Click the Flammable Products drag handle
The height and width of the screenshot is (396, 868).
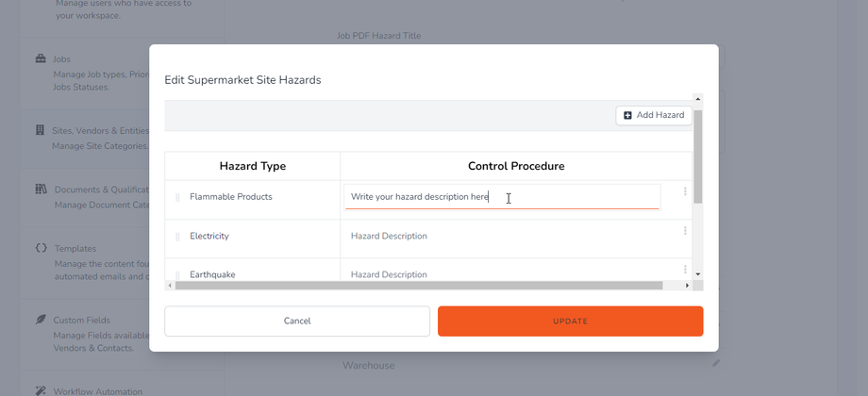(x=177, y=198)
